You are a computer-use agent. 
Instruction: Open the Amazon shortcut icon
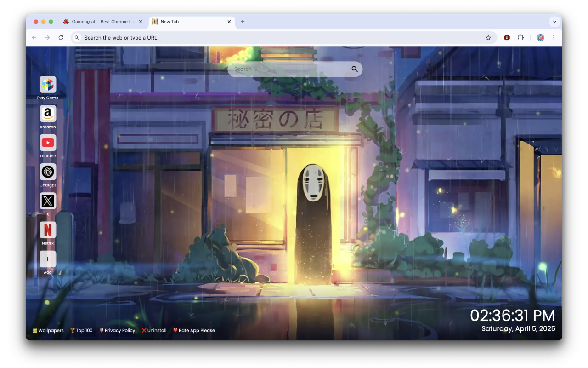48,114
